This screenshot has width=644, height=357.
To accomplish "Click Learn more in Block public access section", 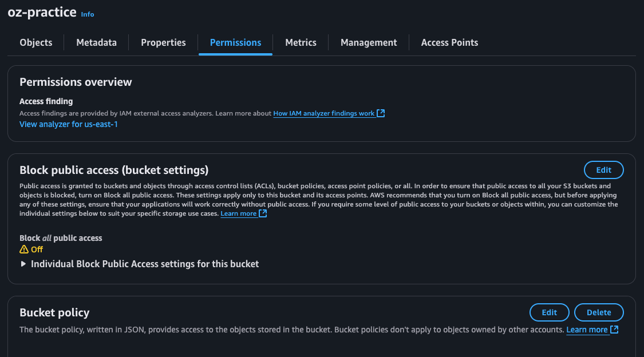I will (x=239, y=213).
